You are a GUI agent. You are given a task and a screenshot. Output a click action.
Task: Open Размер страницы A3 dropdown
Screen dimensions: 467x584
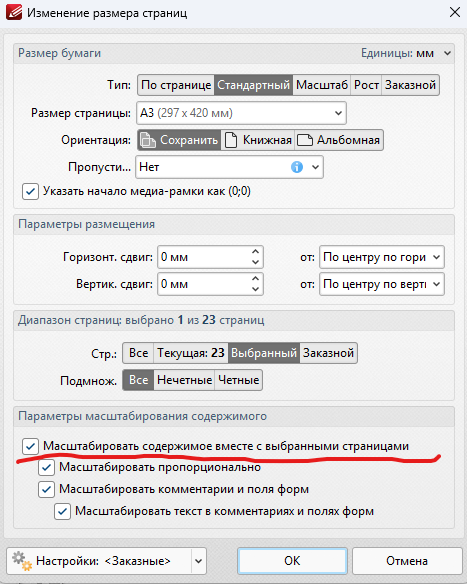click(x=241, y=113)
